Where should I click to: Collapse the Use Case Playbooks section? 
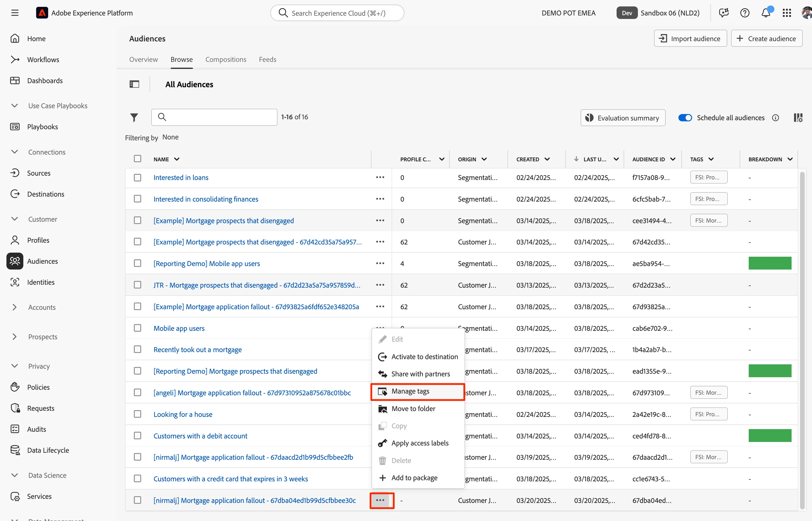click(x=15, y=106)
